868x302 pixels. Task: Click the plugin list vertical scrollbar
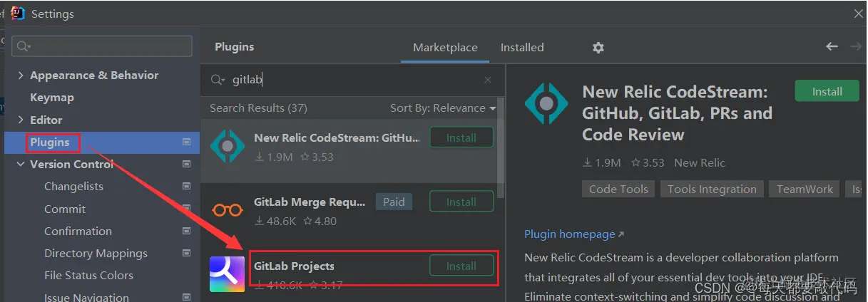click(x=501, y=147)
